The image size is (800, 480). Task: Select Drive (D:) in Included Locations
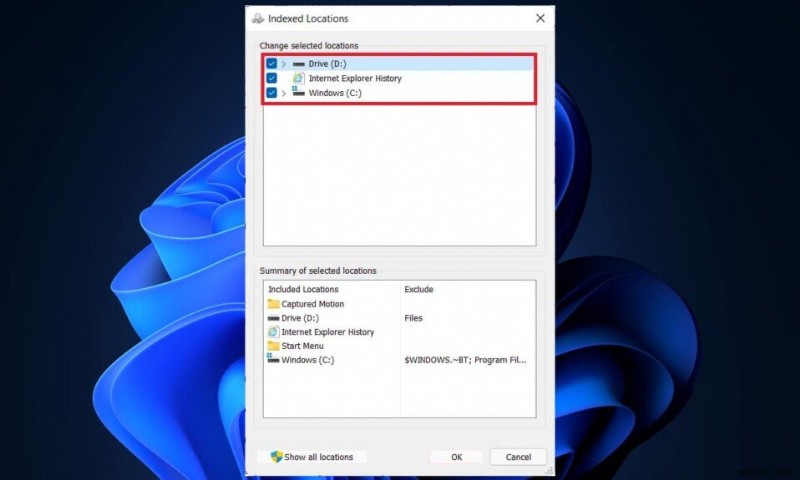pos(300,318)
